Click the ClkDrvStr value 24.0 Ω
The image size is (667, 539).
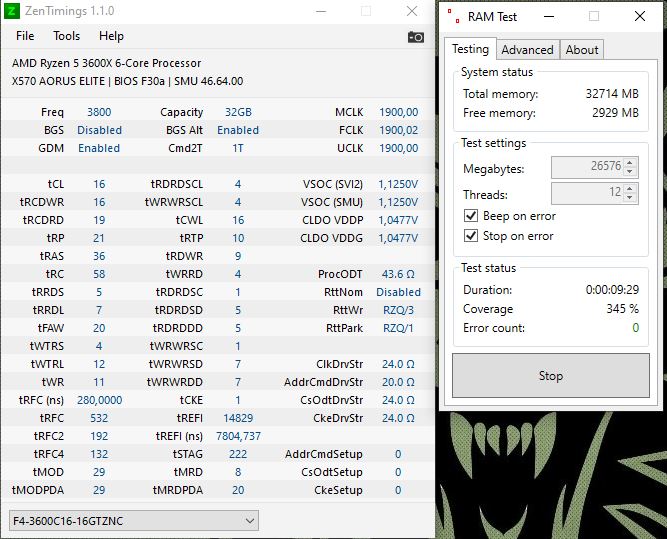point(398,364)
